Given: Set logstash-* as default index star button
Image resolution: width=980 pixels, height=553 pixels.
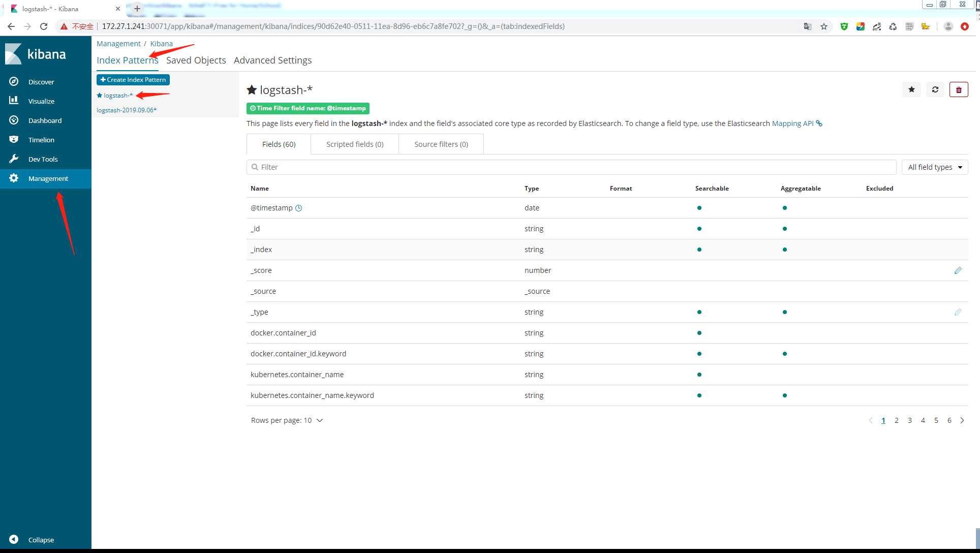Looking at the screenshot, I should pyautogui.click(x=911, y=89).
